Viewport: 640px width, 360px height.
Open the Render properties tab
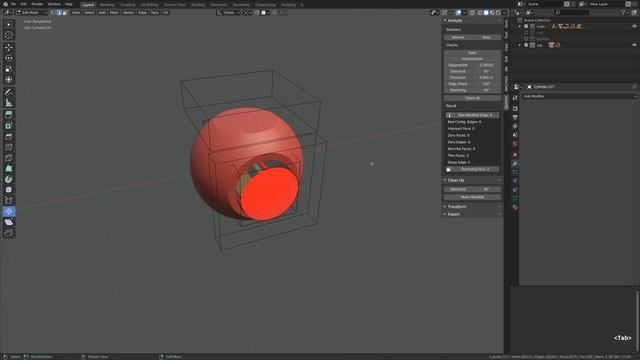click(x=515, y=109)
